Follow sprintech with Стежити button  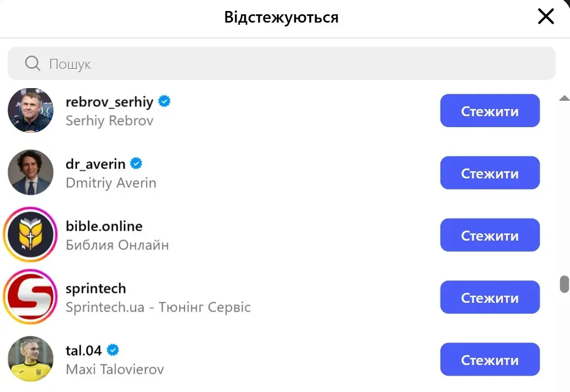(490, 298)
